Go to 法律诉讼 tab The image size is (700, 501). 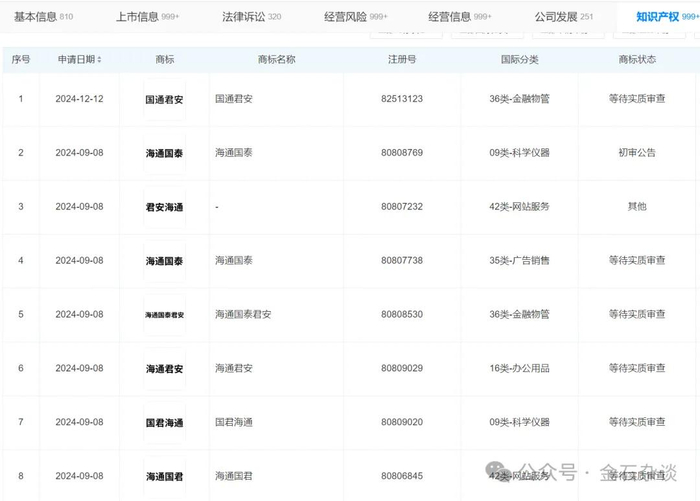pos(252,17)
